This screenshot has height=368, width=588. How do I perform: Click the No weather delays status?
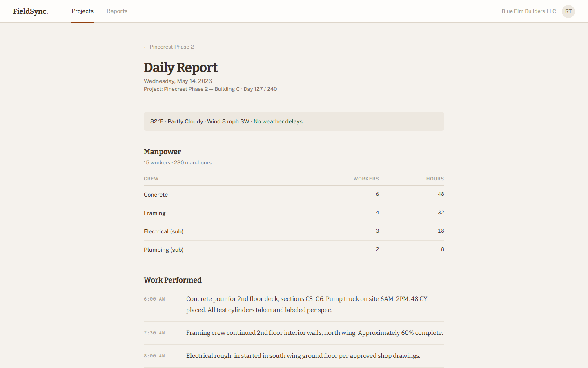pyautogui.click(x=278, y=121)
